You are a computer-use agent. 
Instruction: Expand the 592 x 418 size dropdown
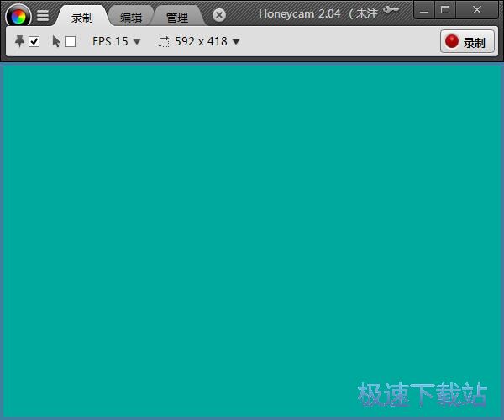point(207,41)
